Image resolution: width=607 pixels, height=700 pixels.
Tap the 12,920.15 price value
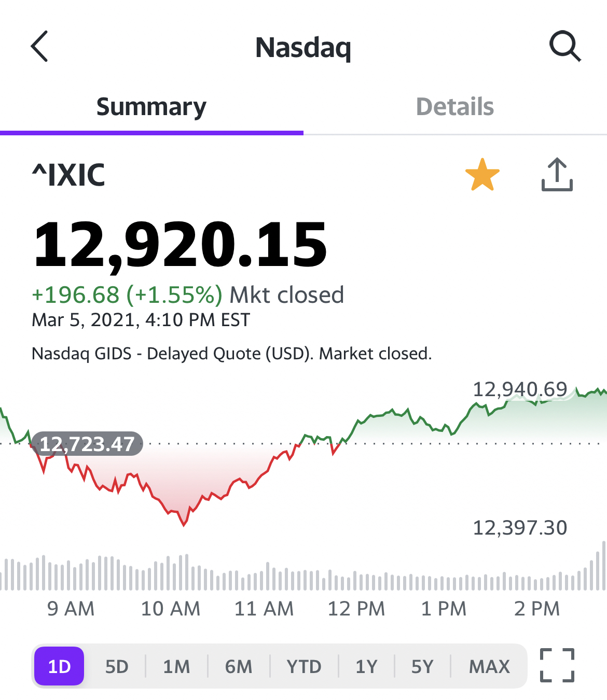pos(180,244)
